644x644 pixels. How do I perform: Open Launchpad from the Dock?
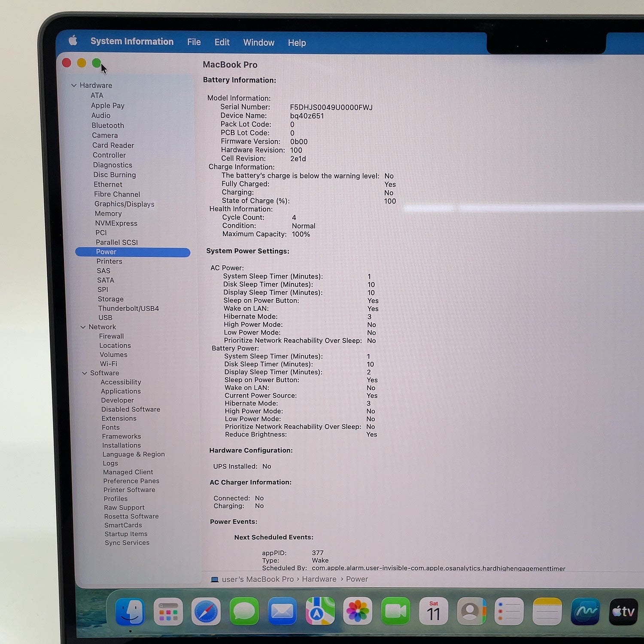click(168, 612)
